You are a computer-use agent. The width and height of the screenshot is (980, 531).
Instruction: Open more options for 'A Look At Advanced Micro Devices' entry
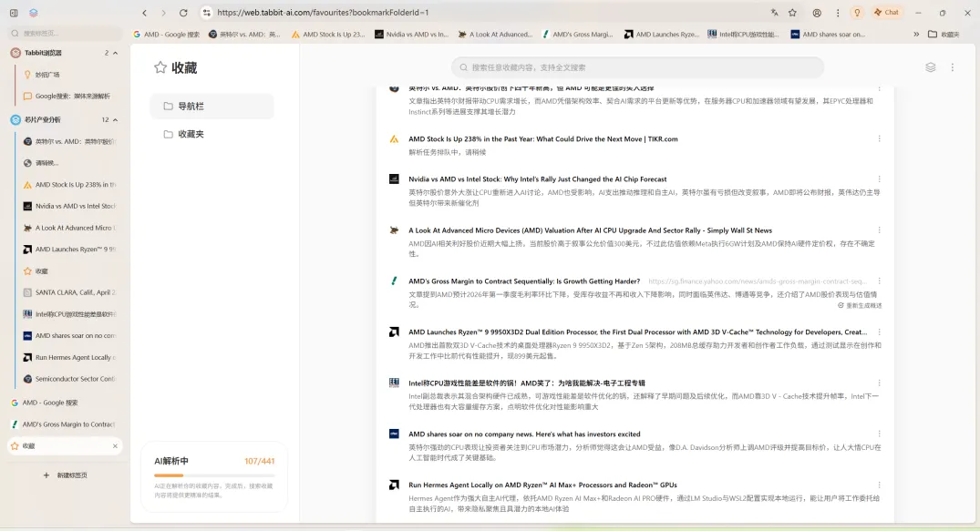pyautogui.click(x=880, y=230)
